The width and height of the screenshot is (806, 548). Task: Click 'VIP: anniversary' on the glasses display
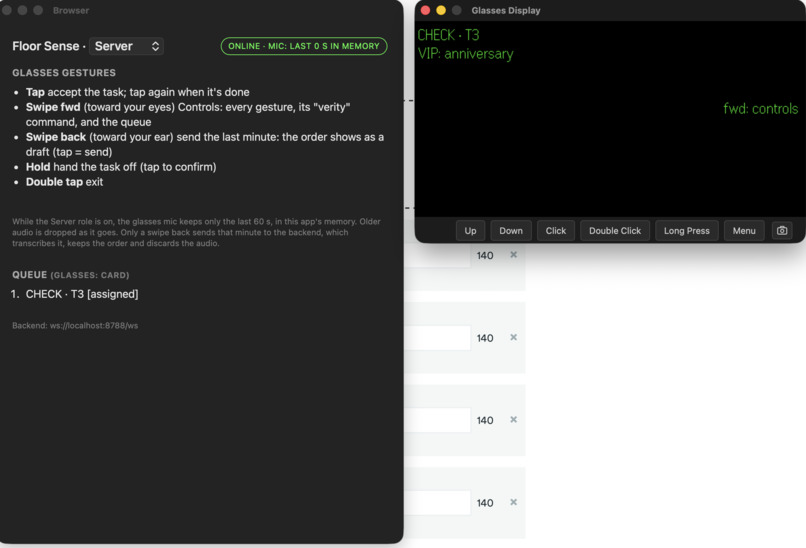[x=465, y=53]
